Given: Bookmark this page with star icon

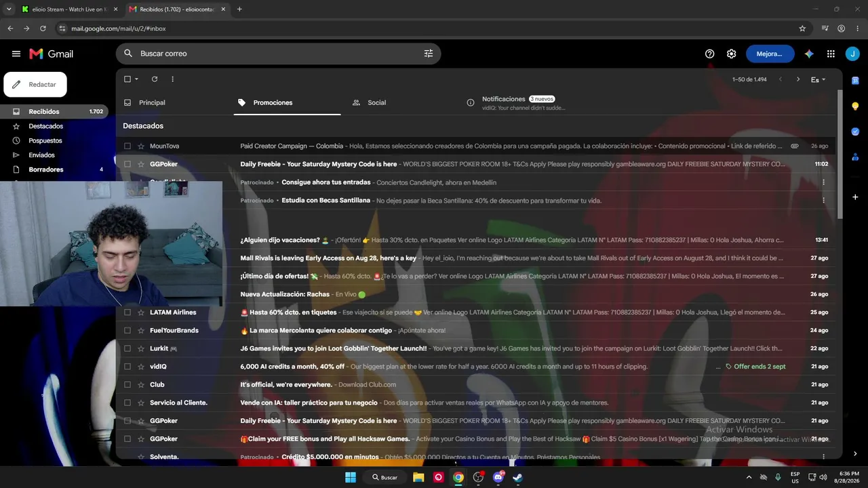Looking at the screenshot, I should click(x=802, y=28).
